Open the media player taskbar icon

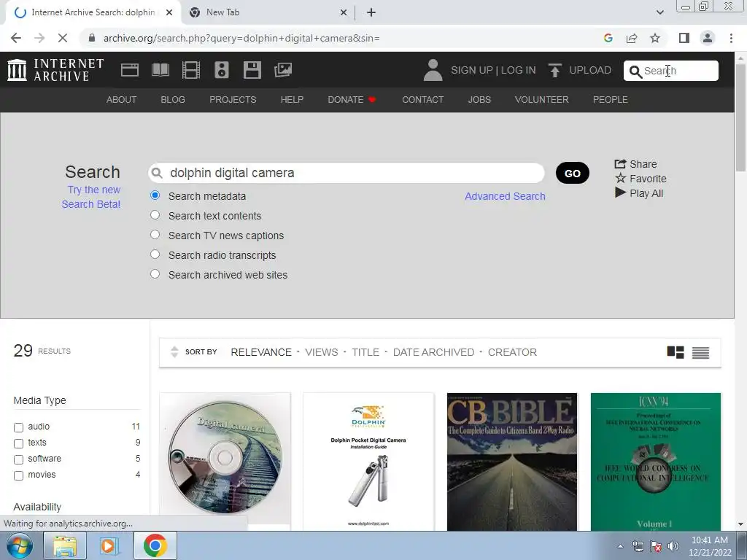click(x=109, y=545)
